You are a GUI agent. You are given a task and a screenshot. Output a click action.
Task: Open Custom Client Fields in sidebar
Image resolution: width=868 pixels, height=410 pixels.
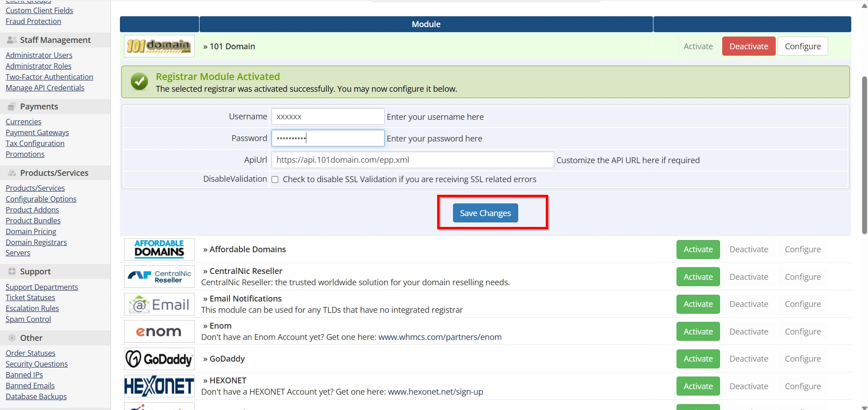pos(39,10)
